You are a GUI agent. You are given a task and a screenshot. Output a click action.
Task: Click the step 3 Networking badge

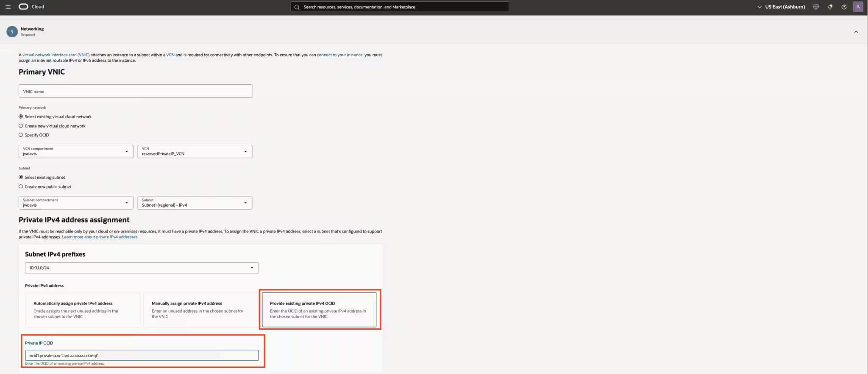(12, 32)
